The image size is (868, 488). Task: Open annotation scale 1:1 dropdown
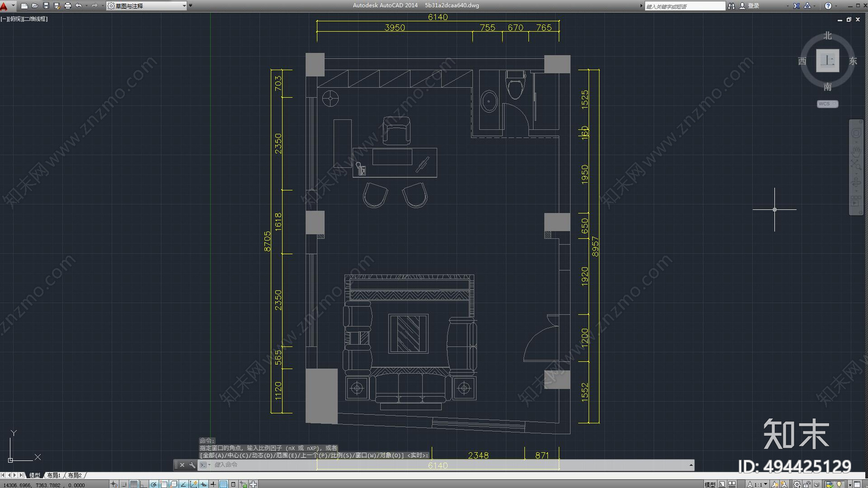click(758, 484)
